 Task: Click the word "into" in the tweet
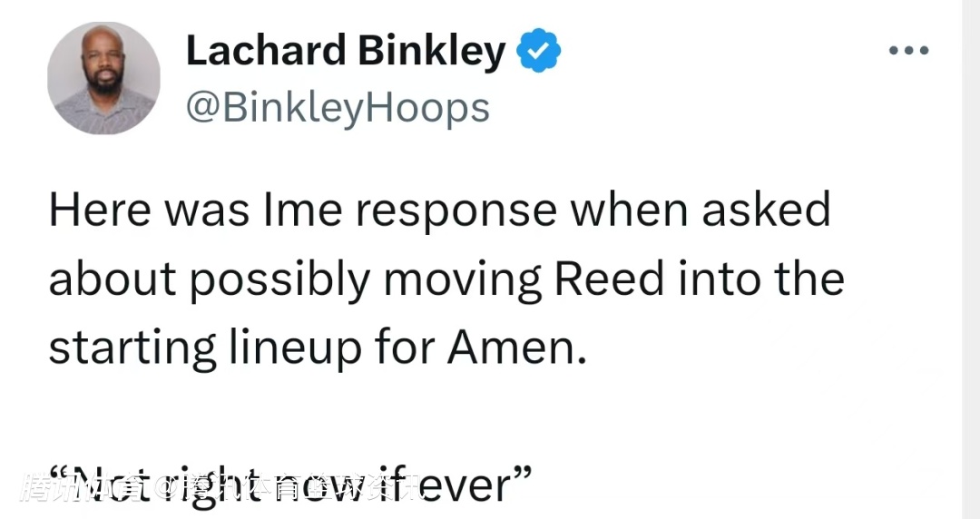(707, 279)
